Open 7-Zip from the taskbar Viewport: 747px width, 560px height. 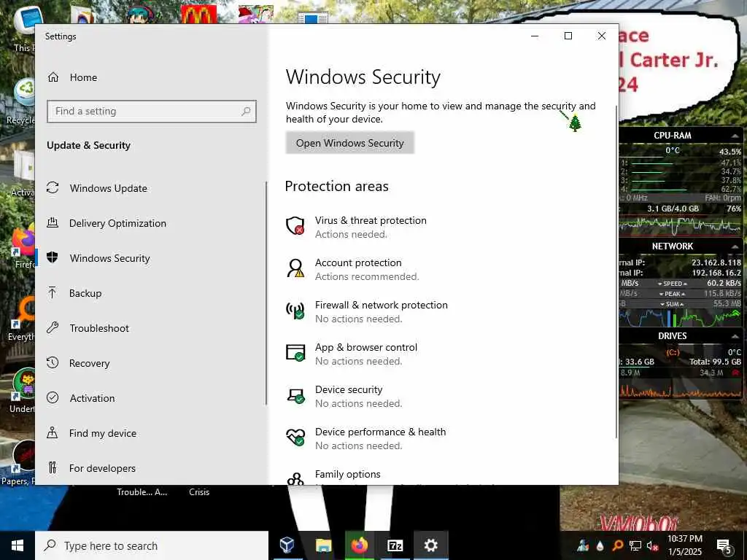click(x=395, y=545)
